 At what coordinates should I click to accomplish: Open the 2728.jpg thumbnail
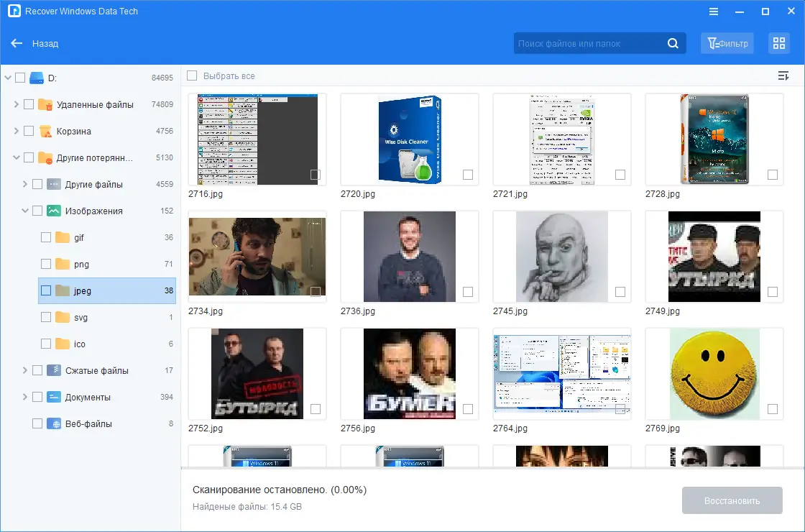pyautogui.click(x=714, y=139)
